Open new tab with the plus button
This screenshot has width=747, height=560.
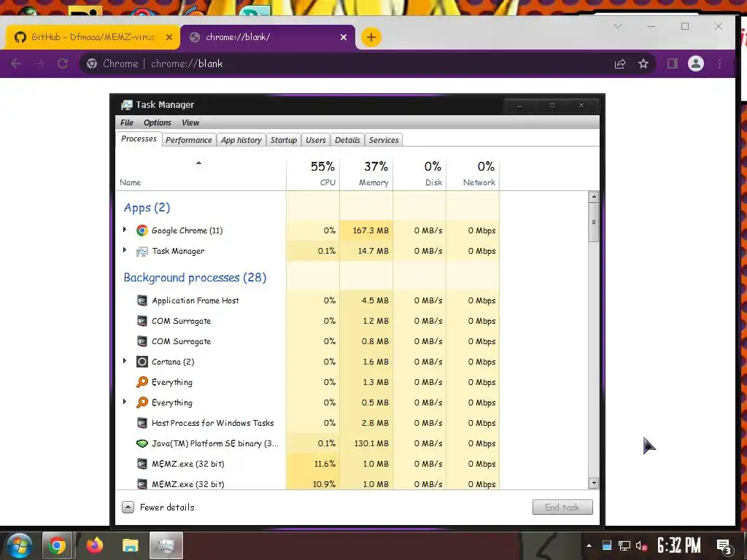(371, 37)
